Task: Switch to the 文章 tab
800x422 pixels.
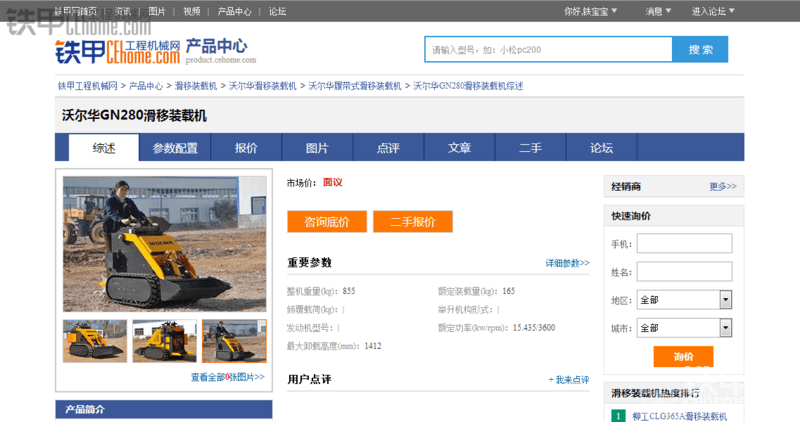Action: point(459,148)
